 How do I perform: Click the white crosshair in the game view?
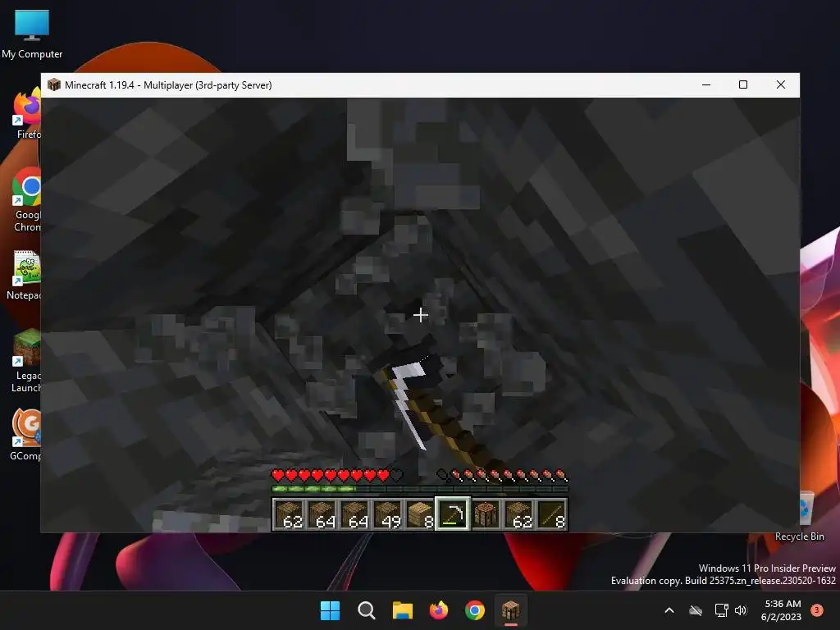click(x=421, y=315)
